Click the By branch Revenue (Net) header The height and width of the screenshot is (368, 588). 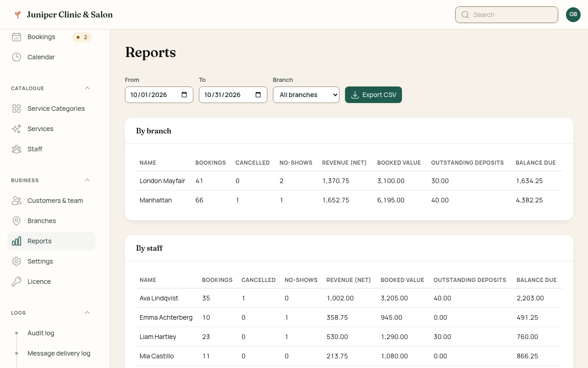(x=344, y=163)
